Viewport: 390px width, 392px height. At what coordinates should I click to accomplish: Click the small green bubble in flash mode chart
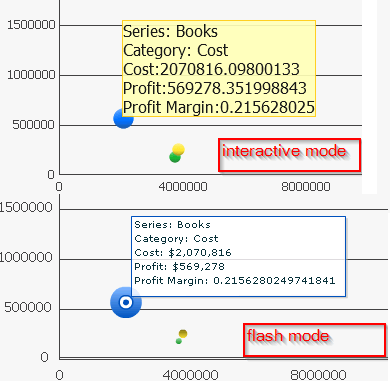click(x=179, y=341)
